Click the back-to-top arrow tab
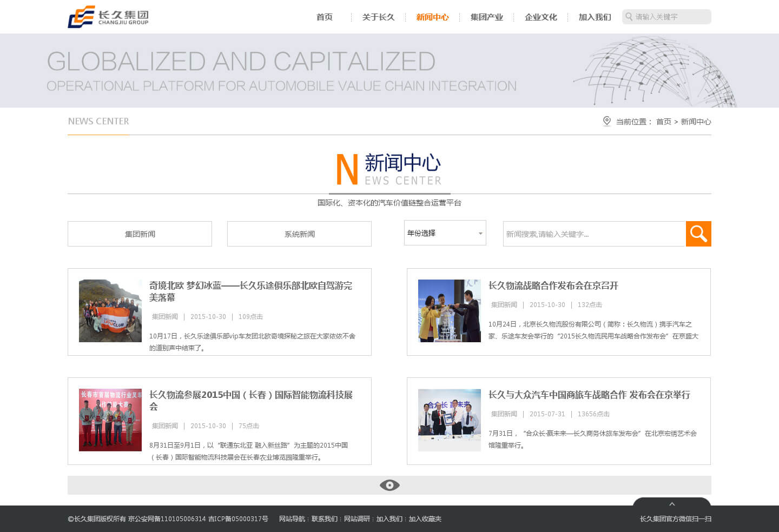The image size is (779, 532). 672,502
